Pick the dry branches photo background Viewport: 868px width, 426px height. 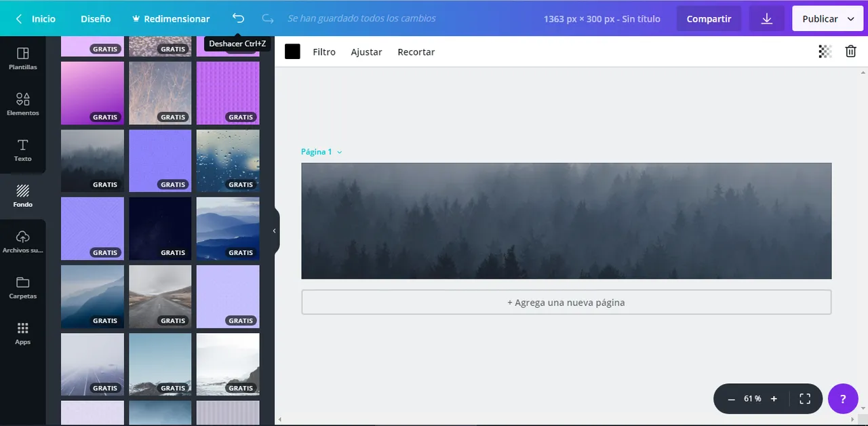pos(160,93)
